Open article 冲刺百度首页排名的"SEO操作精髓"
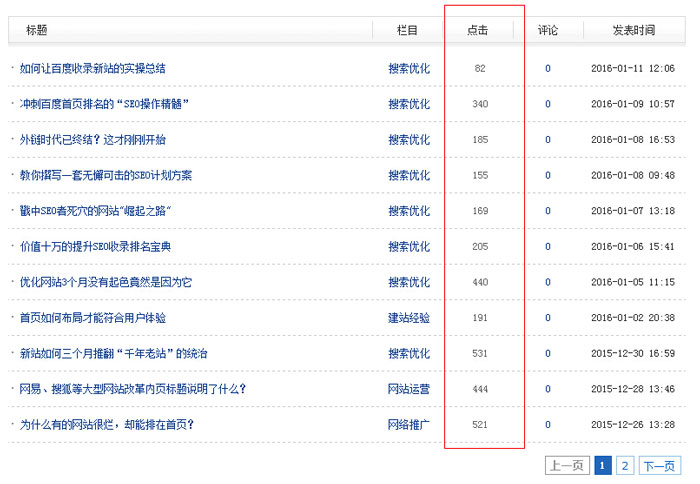The width and height of the screenshot is (700, 484). (x=104, y=104)
